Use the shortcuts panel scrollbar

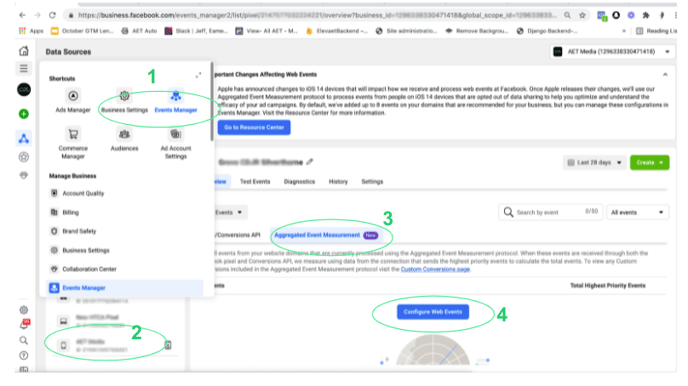212,102
